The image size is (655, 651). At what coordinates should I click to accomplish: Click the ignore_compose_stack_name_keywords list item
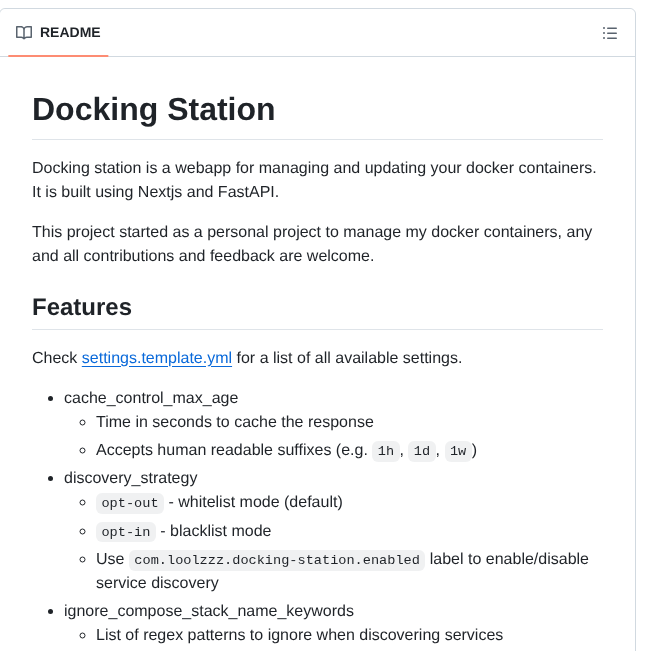click(x=209, y=610)
